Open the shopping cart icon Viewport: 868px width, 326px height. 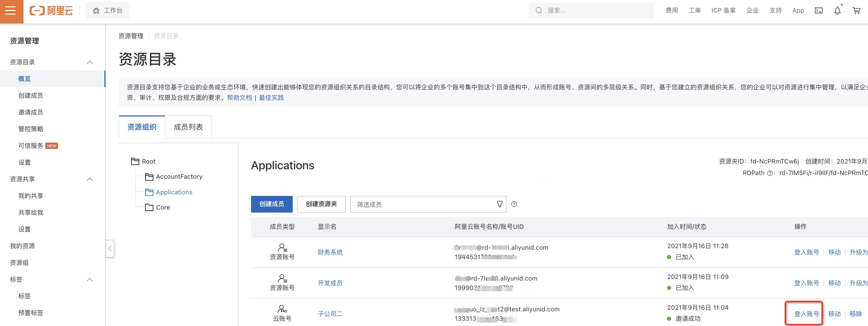click(x=856, y=10)
